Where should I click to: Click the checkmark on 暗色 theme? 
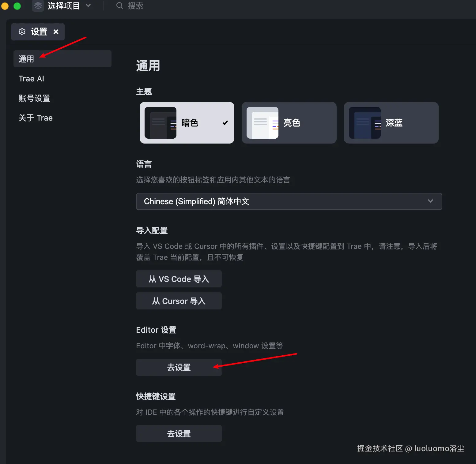click(225, 123)
